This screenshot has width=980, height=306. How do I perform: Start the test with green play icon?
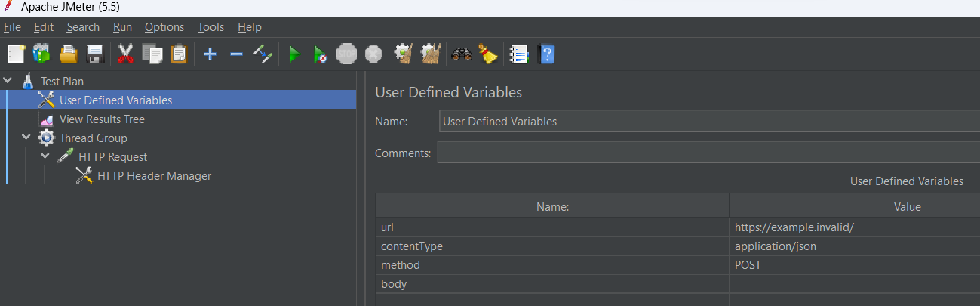294,54
